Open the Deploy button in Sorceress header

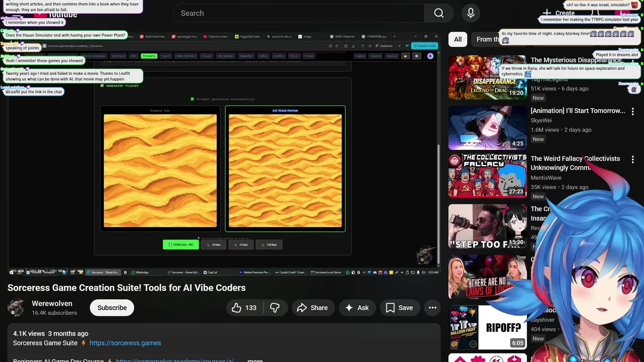point(392,56)
